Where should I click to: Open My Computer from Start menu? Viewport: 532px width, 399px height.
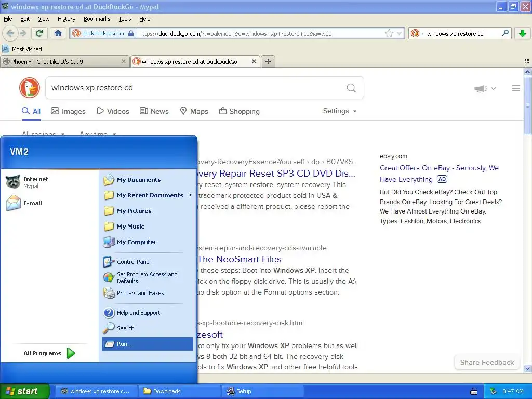point(148,242)
